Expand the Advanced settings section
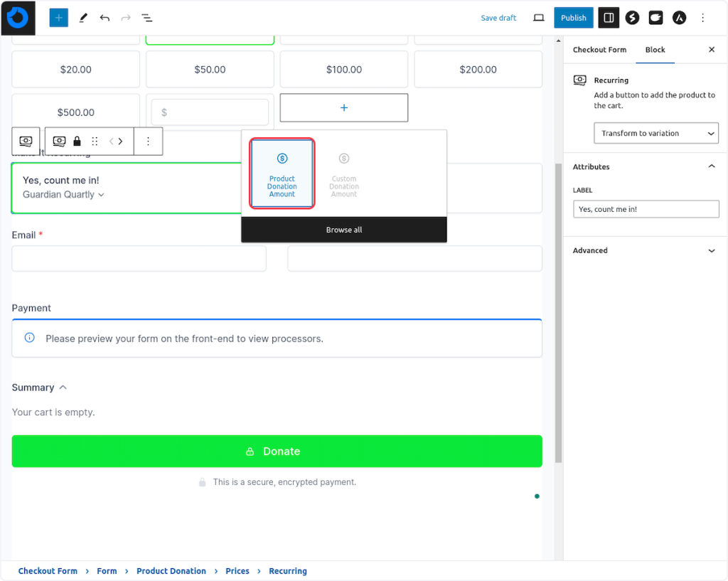 pos(711,250)
